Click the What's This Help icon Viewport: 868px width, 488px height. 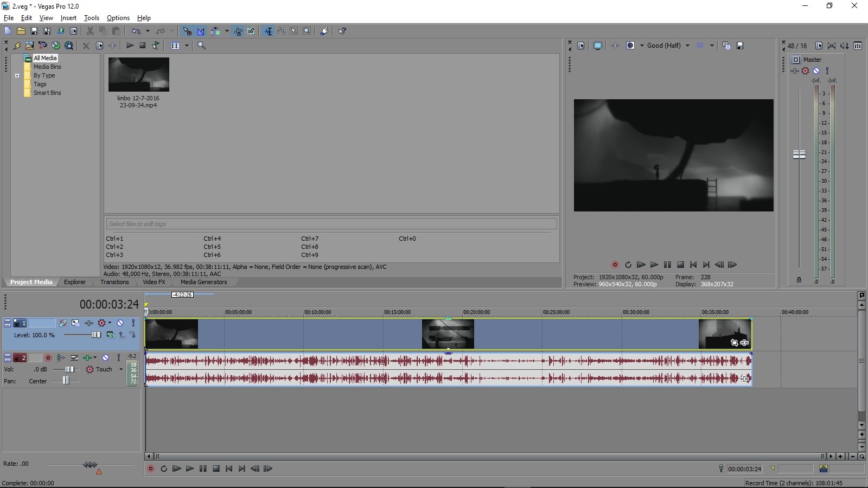pos(342,31)
